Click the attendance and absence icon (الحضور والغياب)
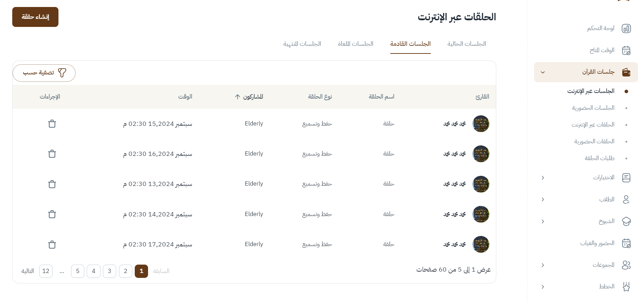The width and height of the screenshot is (644, 302). click(626, 243)
